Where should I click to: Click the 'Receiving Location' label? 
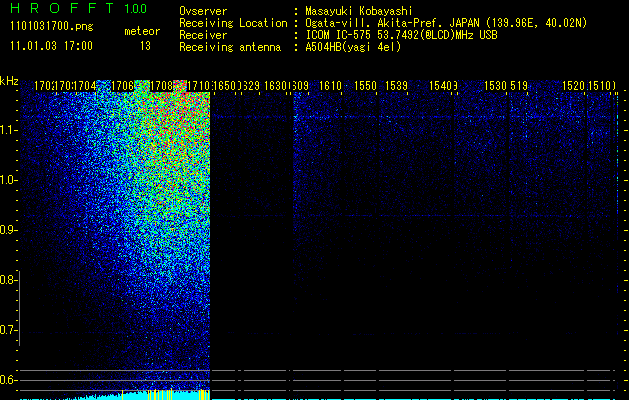tap(233, 23)
